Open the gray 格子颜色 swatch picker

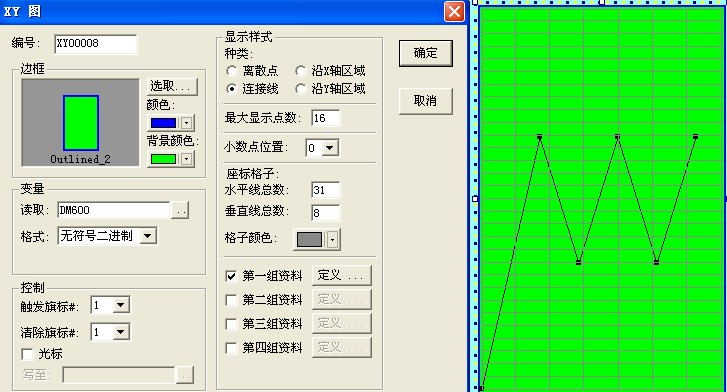click(x=317, y=239)
